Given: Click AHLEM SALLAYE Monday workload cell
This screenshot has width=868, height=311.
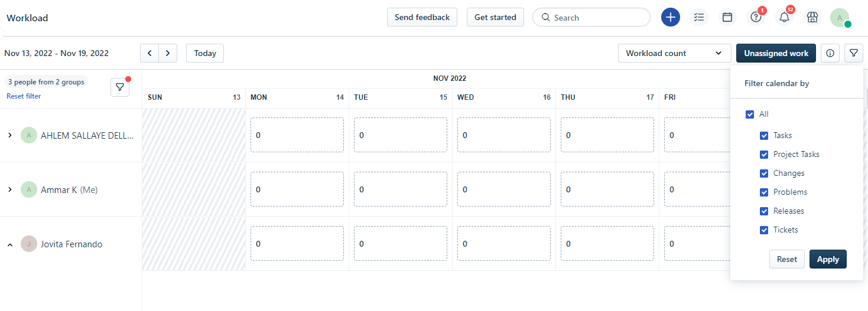Looking at the screenshot, I should coord(297,135).
